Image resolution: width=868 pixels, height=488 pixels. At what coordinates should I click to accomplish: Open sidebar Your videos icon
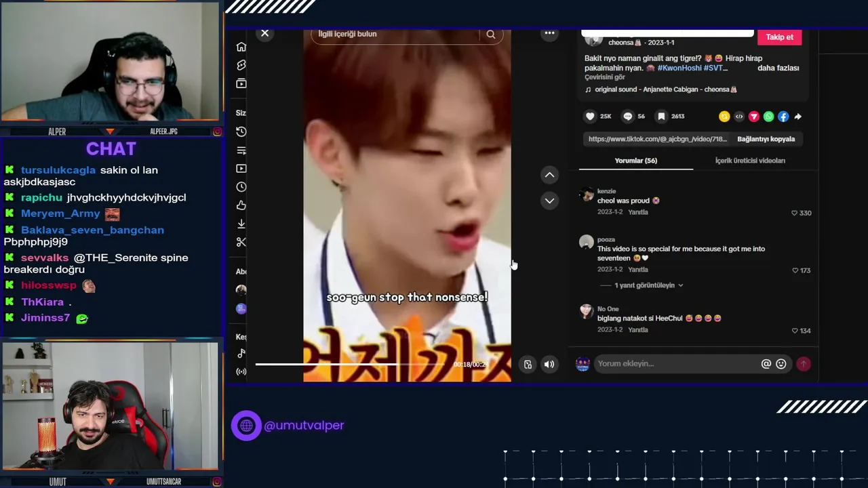pos(241,169)
